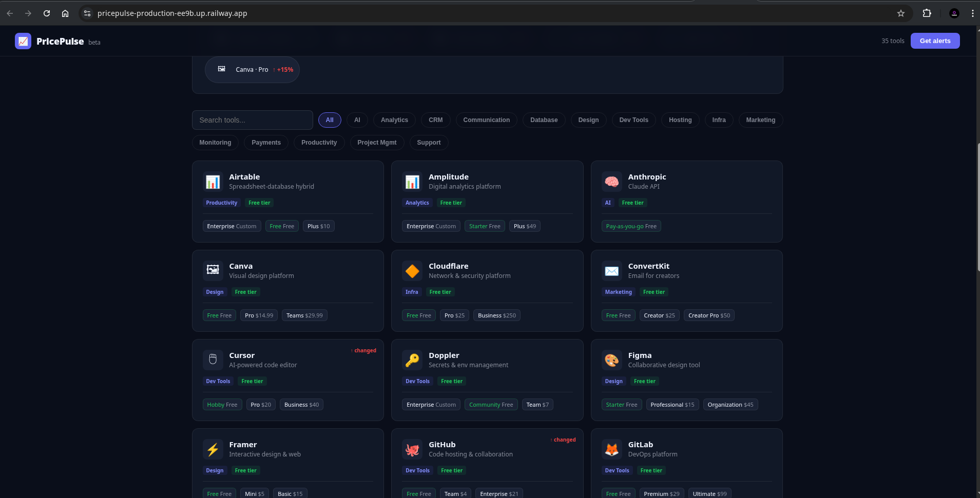Filter tools by Database
Image resolution: width=980 pixels, height=498 pixels.
[544, 120]
